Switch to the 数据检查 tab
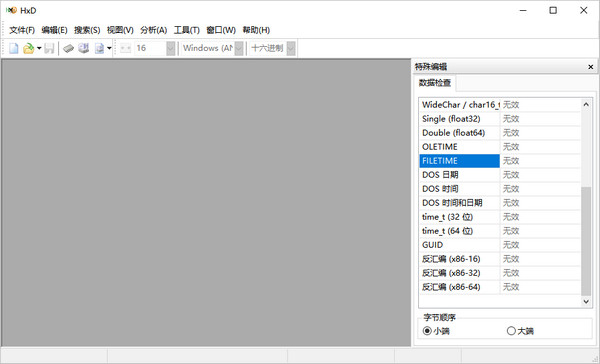This screenshot has height=364, width=600. pyautogui.click(x=435, y=83)
